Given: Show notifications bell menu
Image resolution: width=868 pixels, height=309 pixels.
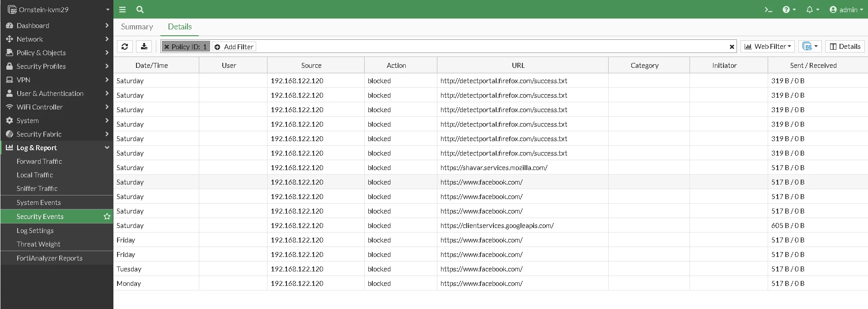Looking at the screenshot, I should 812,10.
